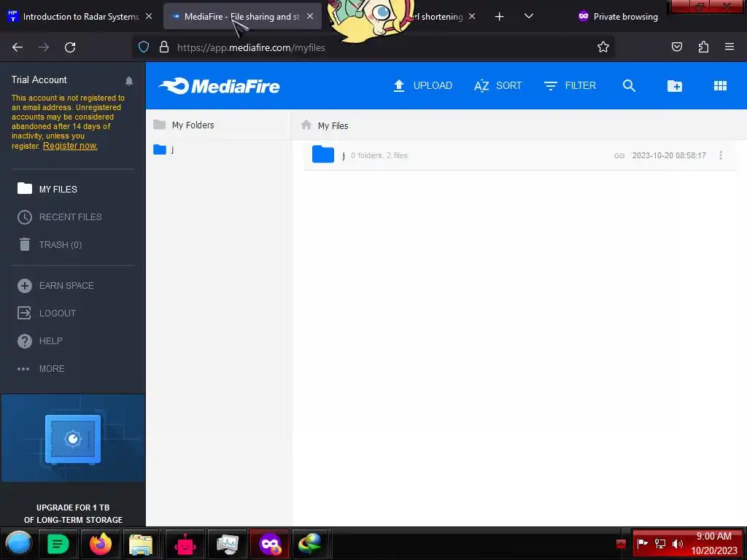
Task: Click the Start orb on taskbar
Action: (x=18, y=543)
